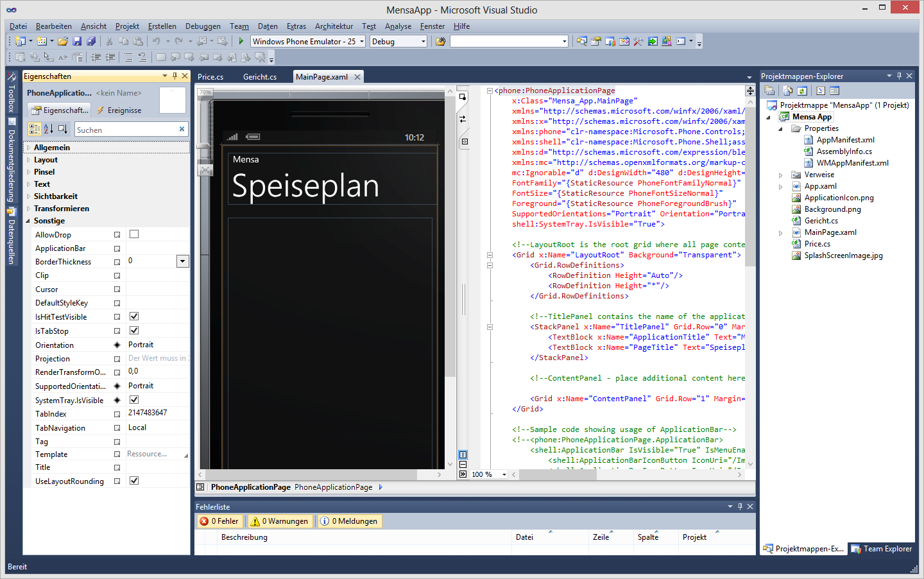Click the Redo arrow icon
The image size is (924, 579).
[x=179, y=41]
